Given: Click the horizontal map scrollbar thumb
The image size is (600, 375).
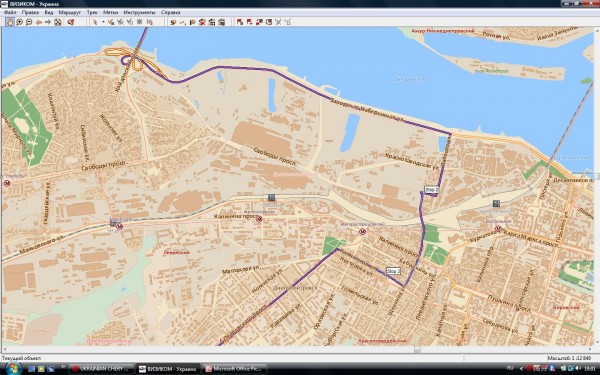Looking at the screenshot, I should pos(417,349).
